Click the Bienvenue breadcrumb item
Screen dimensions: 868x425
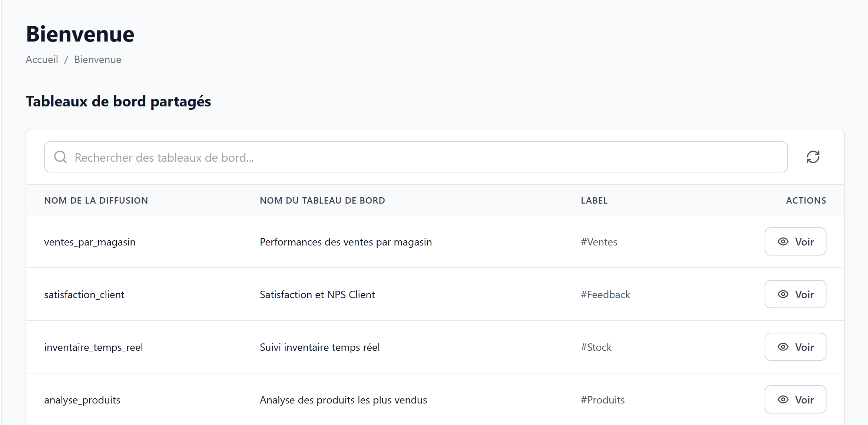click(x=97, y=59)
